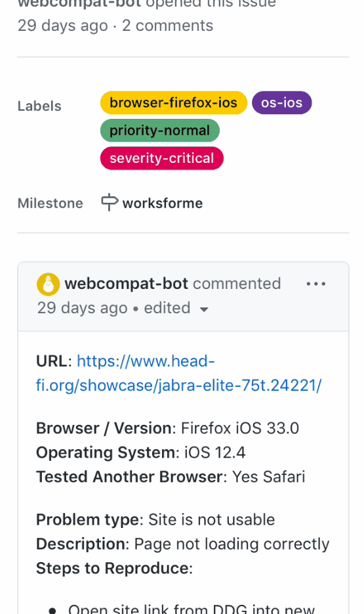Expand the edited history dropdown arrow
The height and width of the screenshot is (614, 364).
point(204,309)
